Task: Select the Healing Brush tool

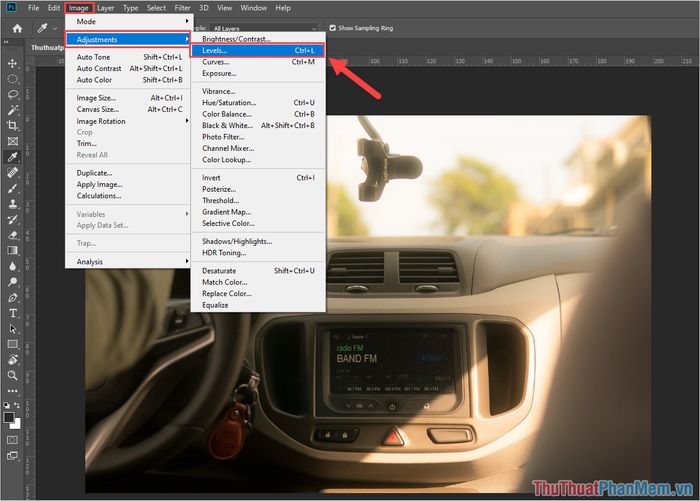Action: [x=12, y=172]
